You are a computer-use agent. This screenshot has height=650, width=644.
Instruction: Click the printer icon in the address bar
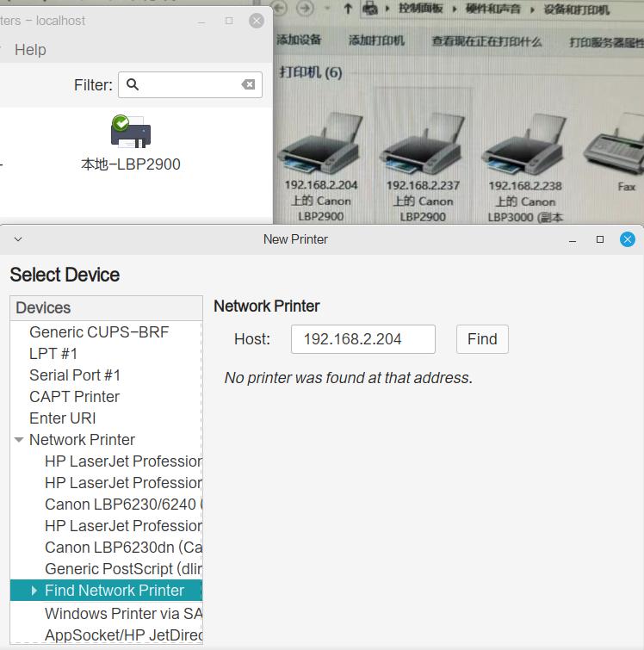[x=370, y=9]
